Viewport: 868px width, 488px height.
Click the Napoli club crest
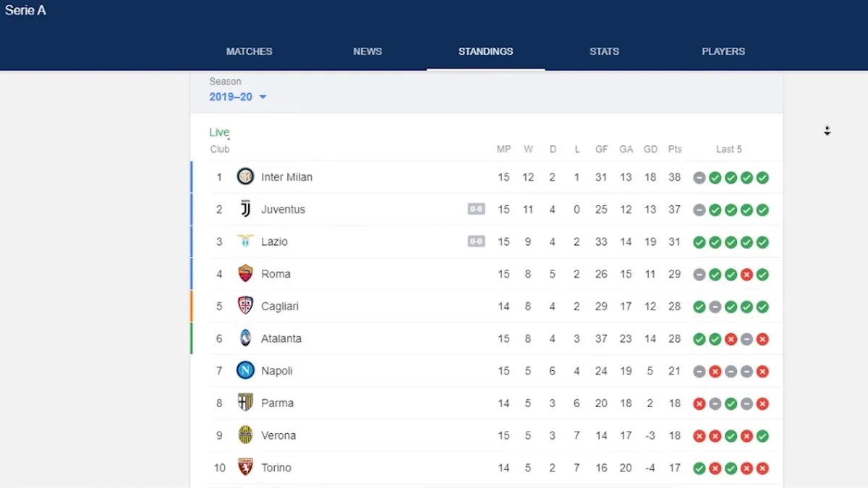click(x=245, y=370)
